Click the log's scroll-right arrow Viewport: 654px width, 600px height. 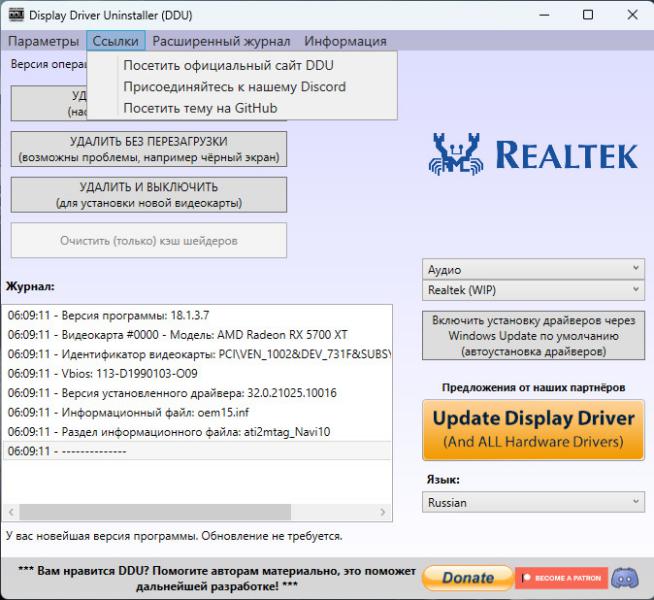click(383, 512)
